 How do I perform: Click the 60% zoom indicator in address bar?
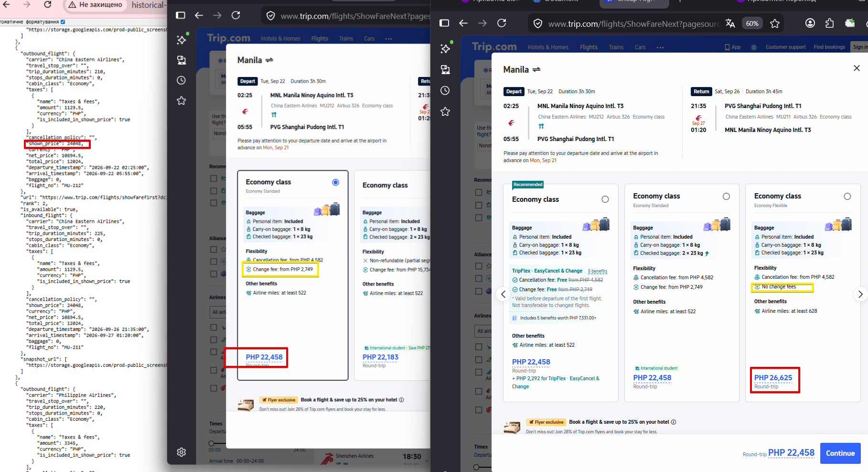[x=752, y=23]
